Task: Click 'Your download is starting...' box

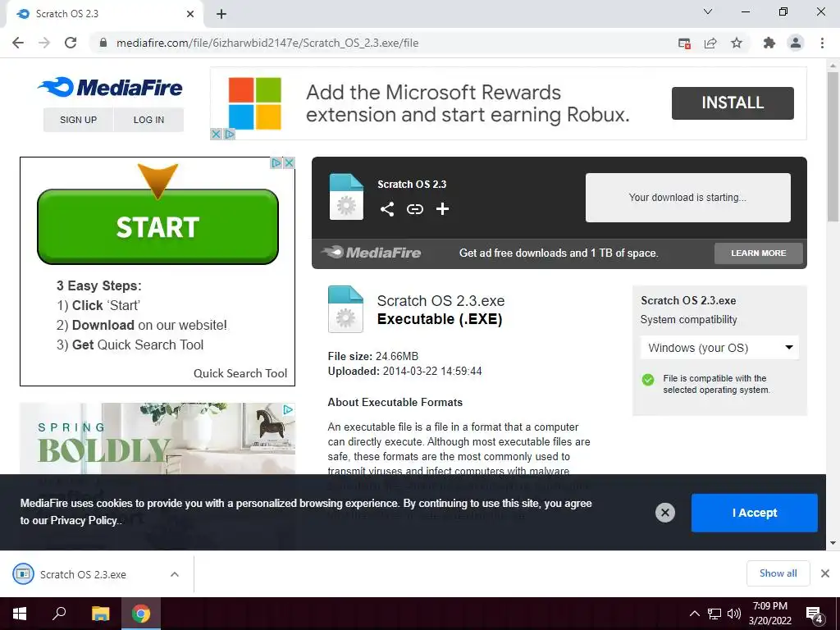Action: 688,197
